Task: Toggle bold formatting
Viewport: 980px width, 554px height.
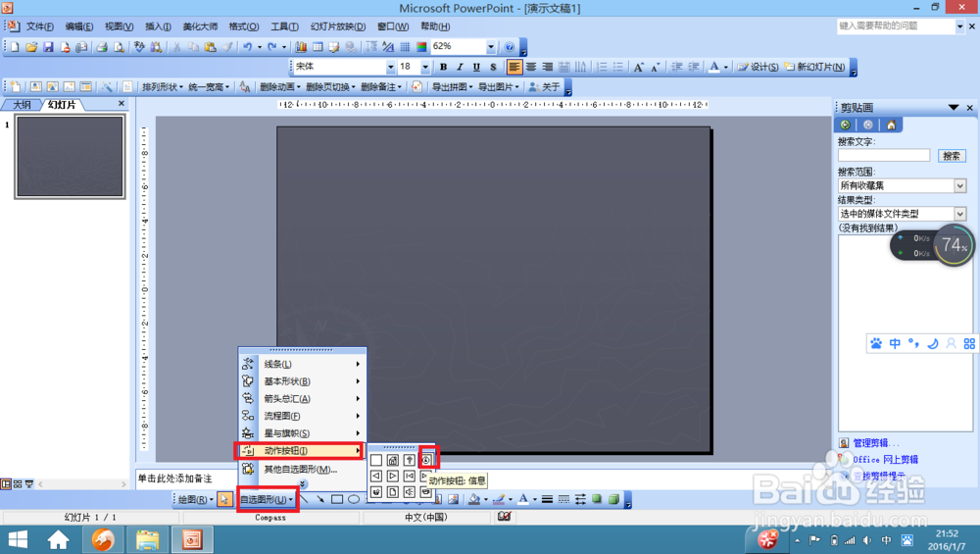Action: tap(443, 67)
